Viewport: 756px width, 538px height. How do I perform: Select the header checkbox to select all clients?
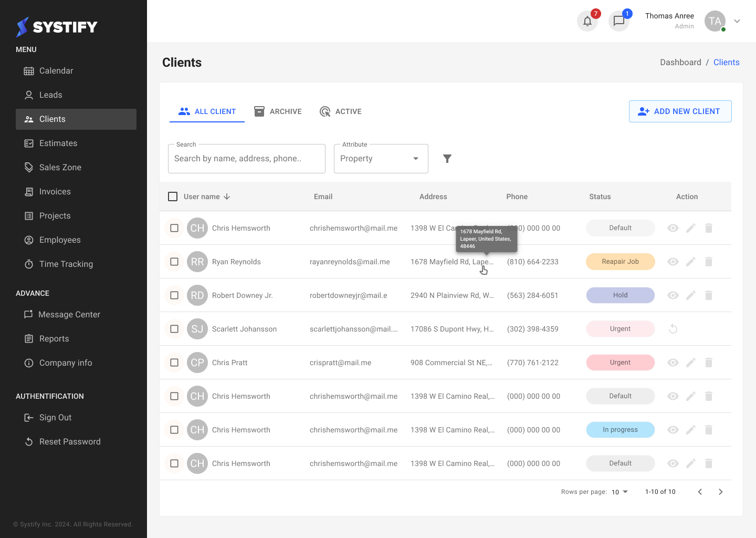[173, 196]
